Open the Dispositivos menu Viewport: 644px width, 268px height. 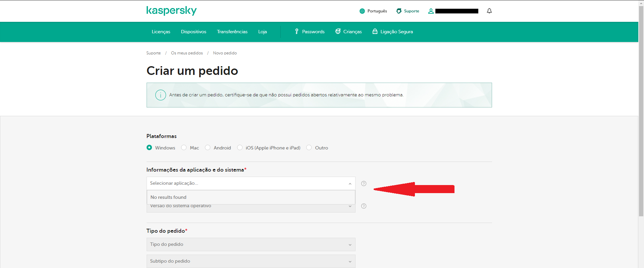coord(194,32)
